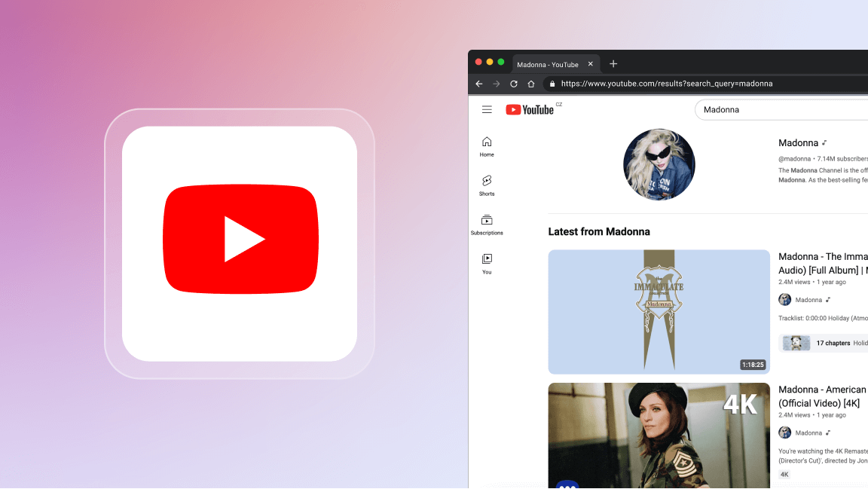Click the @madonna subscriber info link

(796, 160)
